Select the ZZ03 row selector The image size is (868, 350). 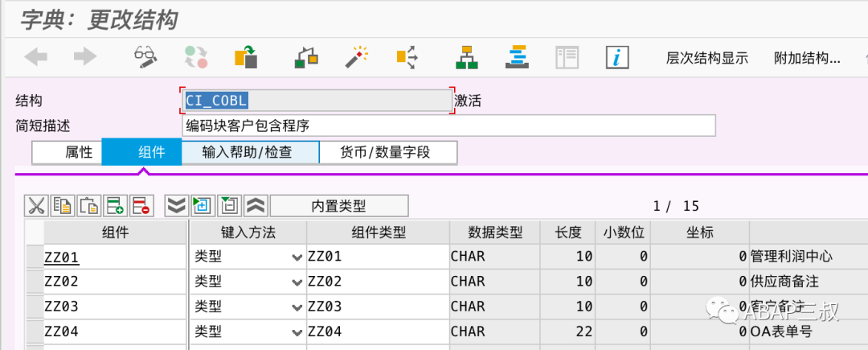point(35,307)
